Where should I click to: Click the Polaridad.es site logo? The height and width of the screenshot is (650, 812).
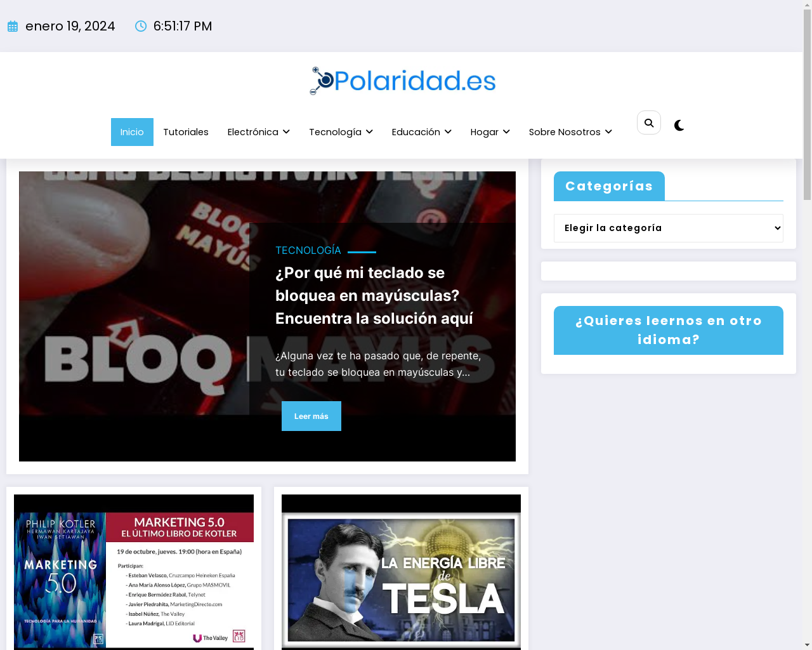point(403,81)
